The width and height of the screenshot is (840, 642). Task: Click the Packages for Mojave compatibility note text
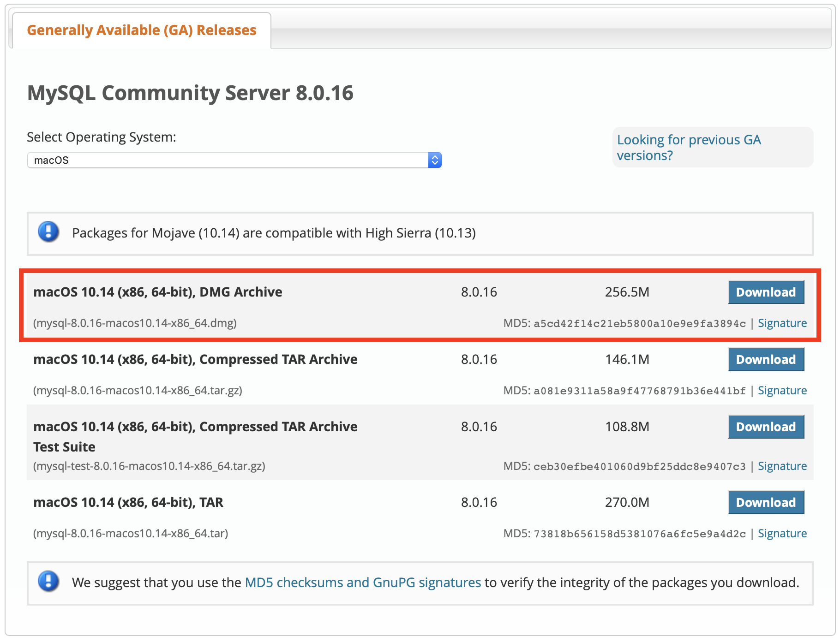274,233
